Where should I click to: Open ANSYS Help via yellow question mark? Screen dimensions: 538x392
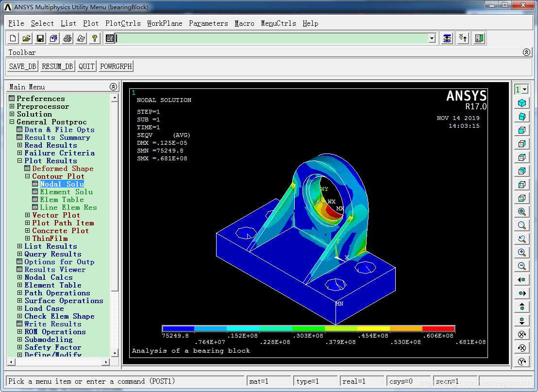(x=95, y=38)
